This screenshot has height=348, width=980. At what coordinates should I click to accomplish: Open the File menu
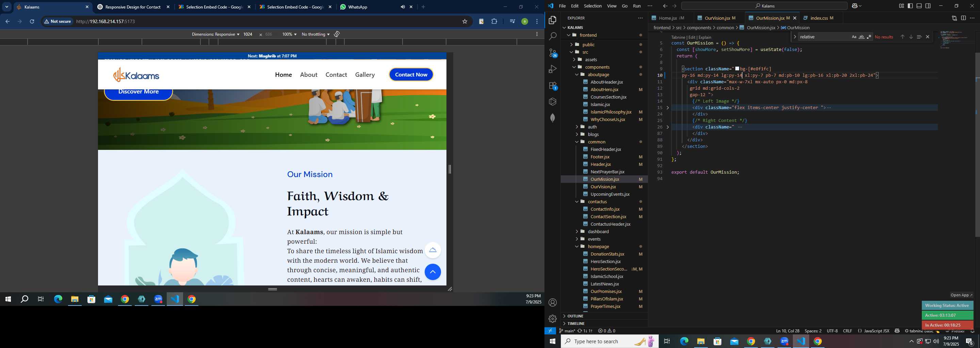pos(562,6)
